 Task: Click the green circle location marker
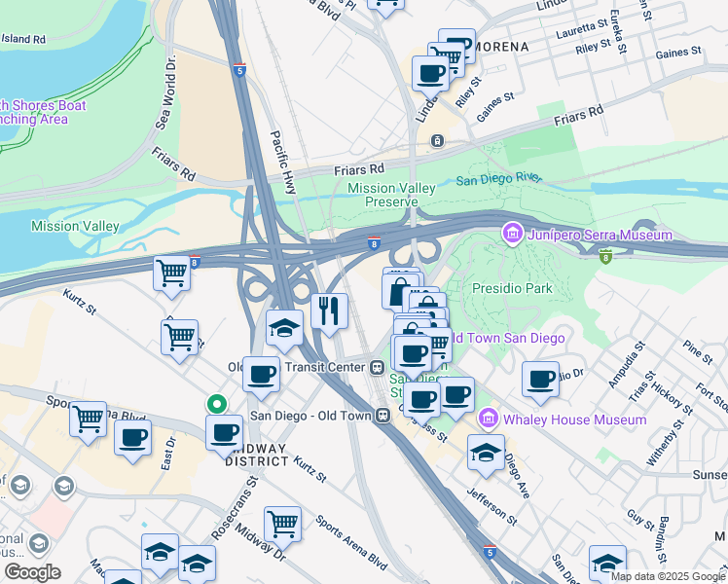pyautogui.click(x=217, y=404)
